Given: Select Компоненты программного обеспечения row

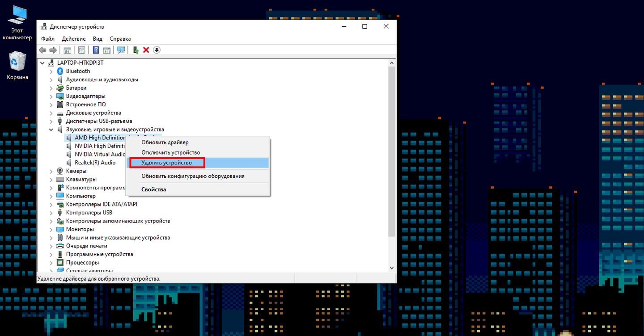Looking at the screenshot, I should pos(96,188).
